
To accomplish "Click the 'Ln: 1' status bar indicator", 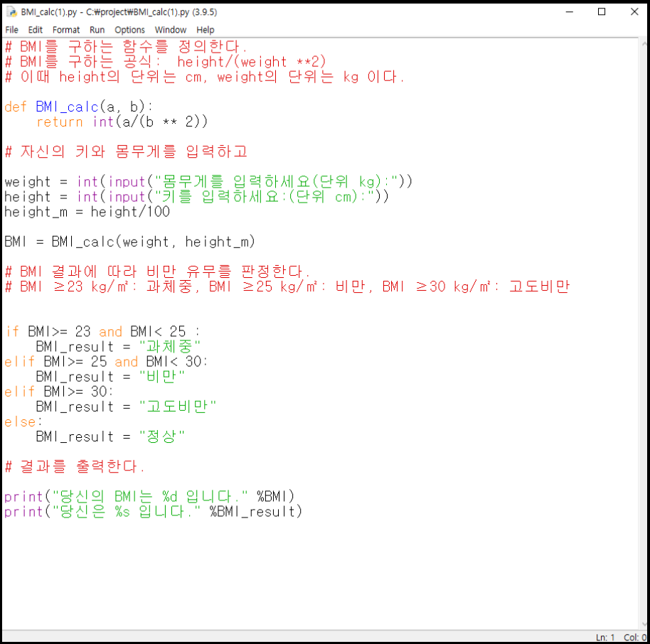I will (605, 638).
